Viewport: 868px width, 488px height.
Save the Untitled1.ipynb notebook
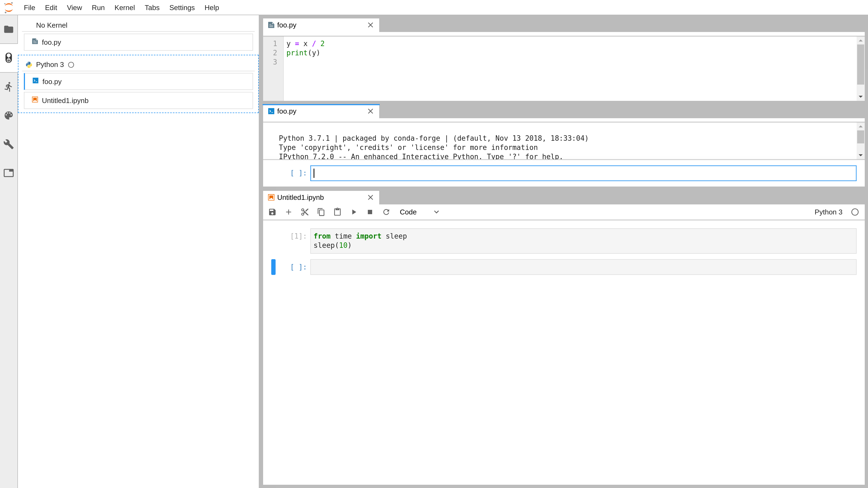point(272,212)
